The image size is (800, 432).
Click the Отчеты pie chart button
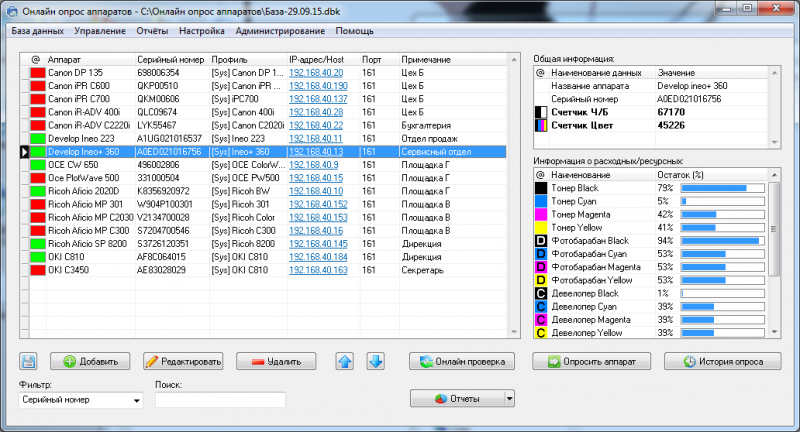(457, 398)
